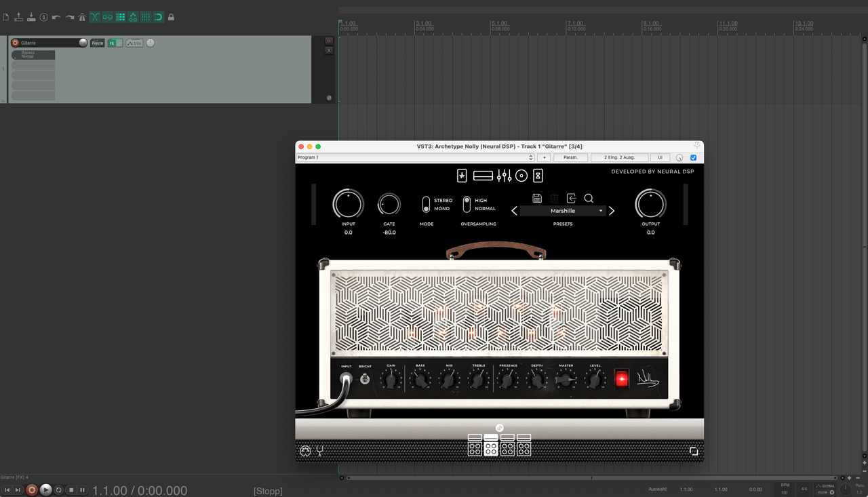Screen dimensions: 868x497
Task: Toggle the STEREO/MONO mode switch
Action: tap(426, 204)
